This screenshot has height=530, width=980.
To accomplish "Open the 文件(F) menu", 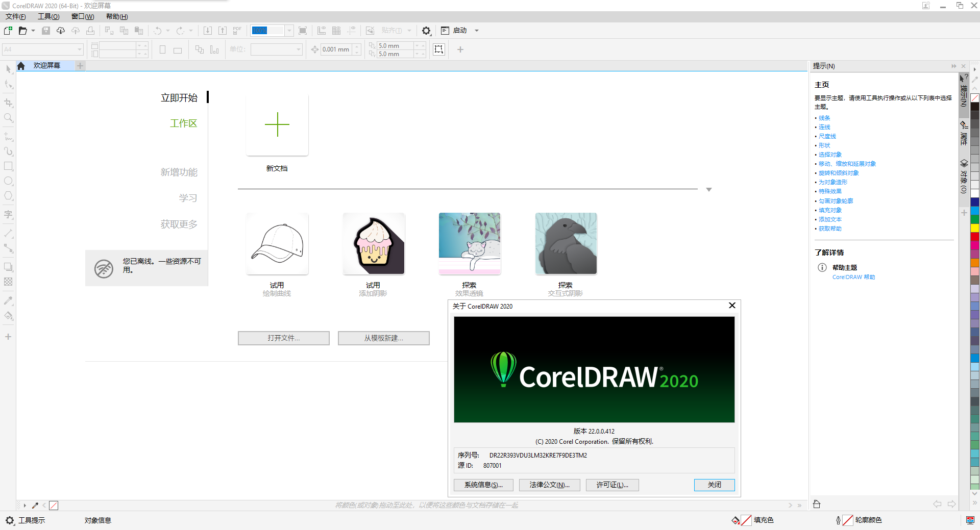I will [x=16, y=16].
